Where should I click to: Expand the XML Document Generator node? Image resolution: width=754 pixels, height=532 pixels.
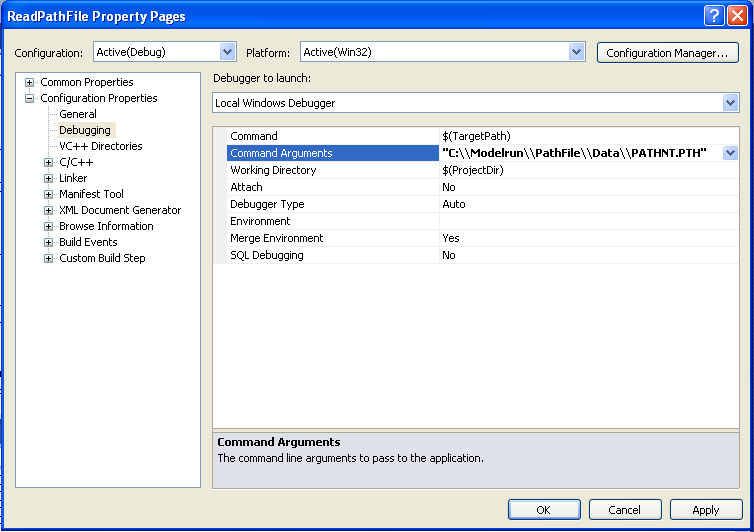[48, 210]
